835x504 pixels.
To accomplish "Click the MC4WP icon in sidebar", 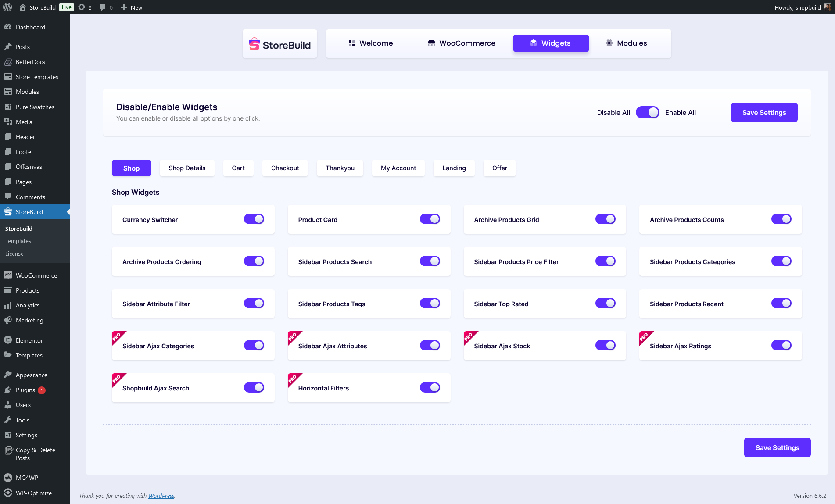I will point(8,478).
